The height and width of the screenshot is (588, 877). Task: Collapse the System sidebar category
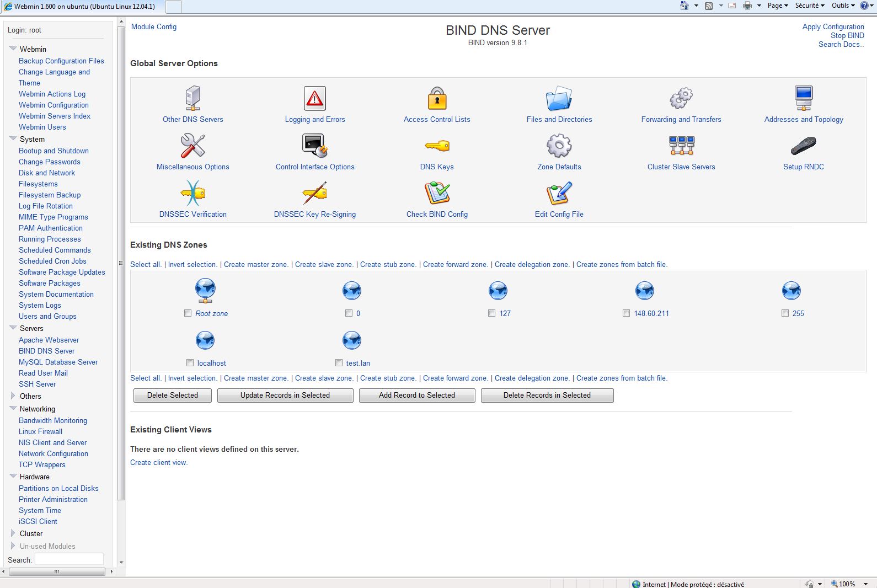(13, 138)
